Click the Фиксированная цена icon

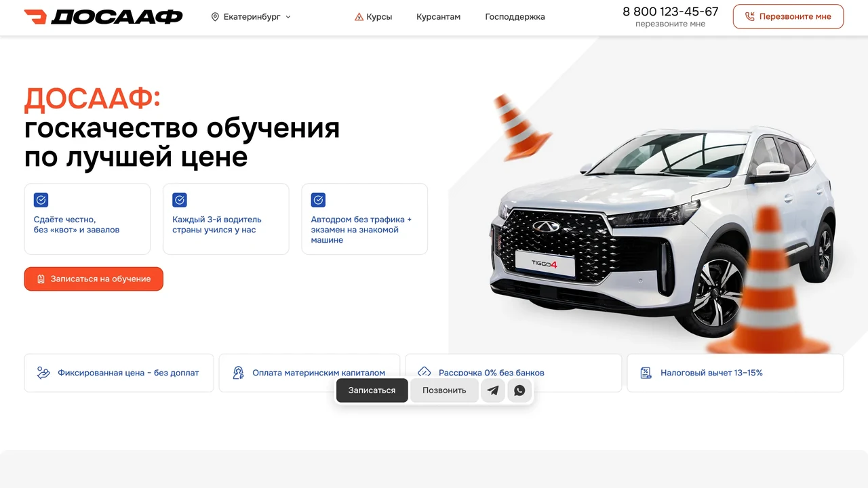pos(43,373)
